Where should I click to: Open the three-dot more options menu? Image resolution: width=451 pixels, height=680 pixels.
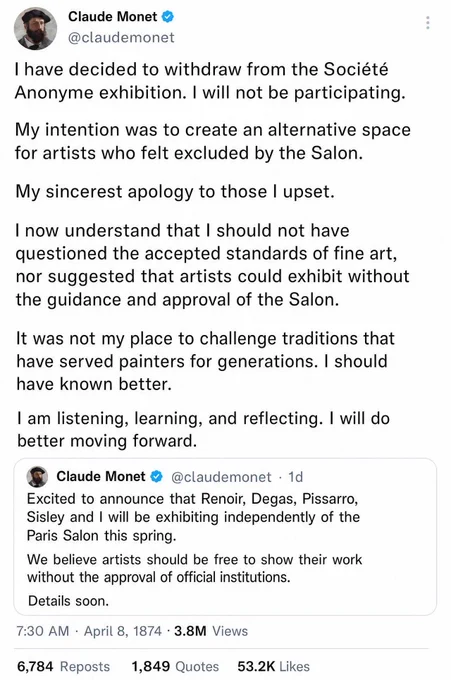click(428, 23)
